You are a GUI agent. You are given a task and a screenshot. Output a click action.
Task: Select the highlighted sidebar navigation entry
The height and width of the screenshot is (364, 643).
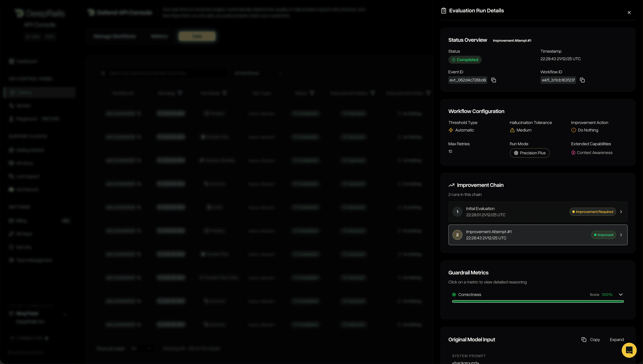click(x=39, y=92)
